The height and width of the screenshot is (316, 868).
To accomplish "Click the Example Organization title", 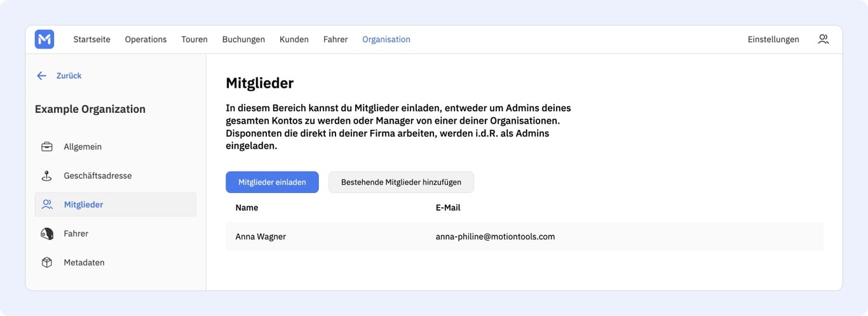I will tap(90, 109).
